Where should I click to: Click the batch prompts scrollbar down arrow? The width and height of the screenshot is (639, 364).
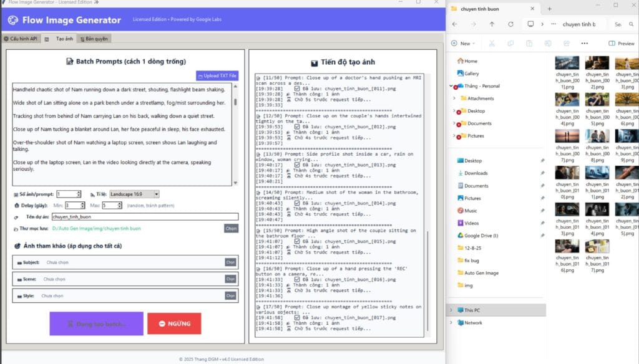[235, 183]
